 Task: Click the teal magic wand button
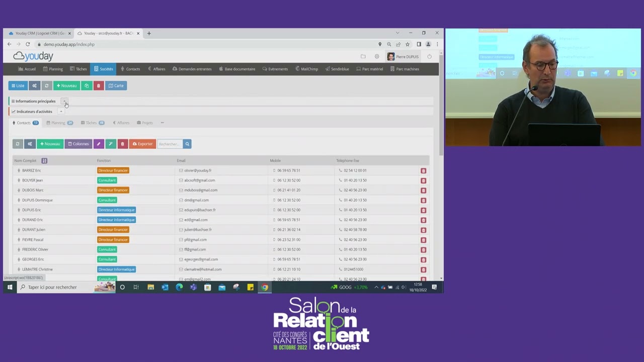point(111,144)
